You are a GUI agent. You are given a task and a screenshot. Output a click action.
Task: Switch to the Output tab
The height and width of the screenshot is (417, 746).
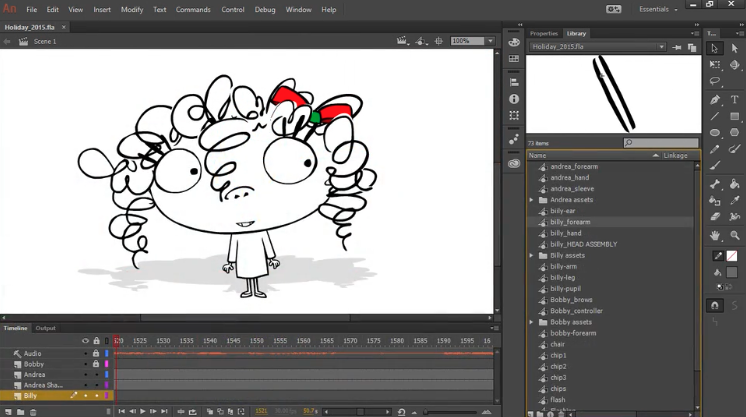[46, 328]
